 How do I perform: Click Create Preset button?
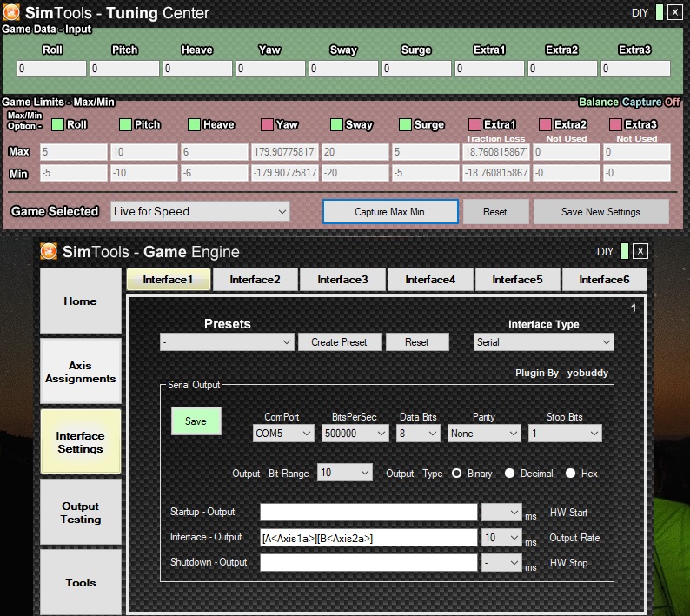[x=339, y=341]
